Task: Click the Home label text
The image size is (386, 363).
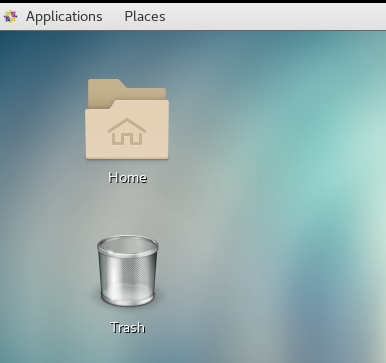Action: click(x=128, y=178)
